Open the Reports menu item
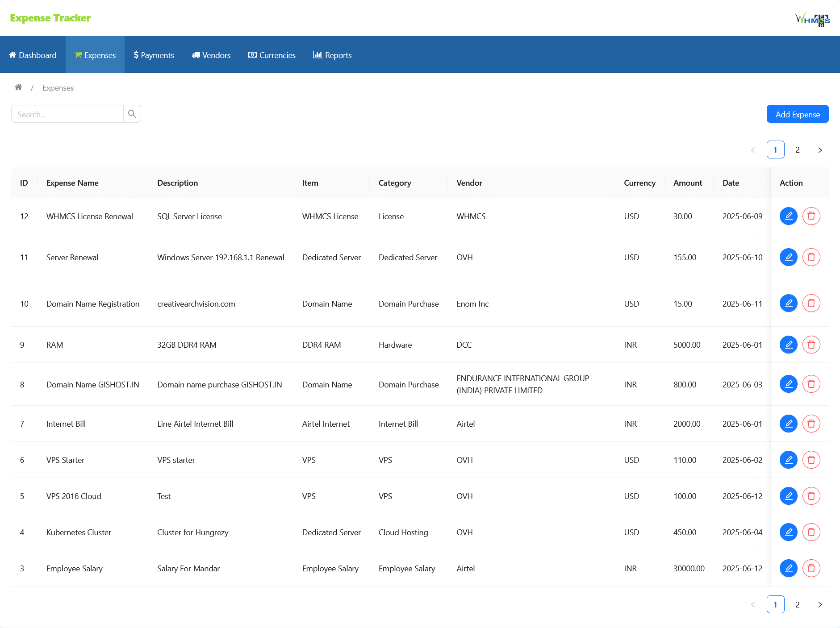Image resolution: width=840 pixels, height=628 pixels. point(332,55)
